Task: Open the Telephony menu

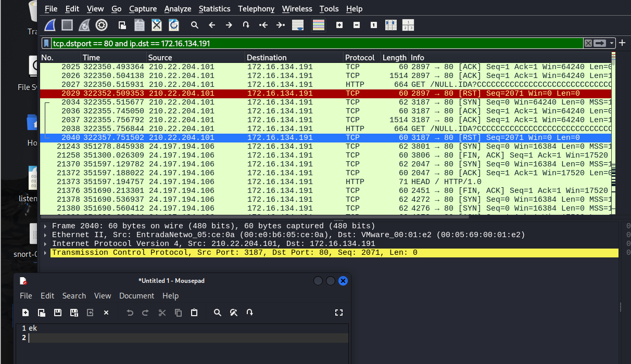Action: pos(256,9)
